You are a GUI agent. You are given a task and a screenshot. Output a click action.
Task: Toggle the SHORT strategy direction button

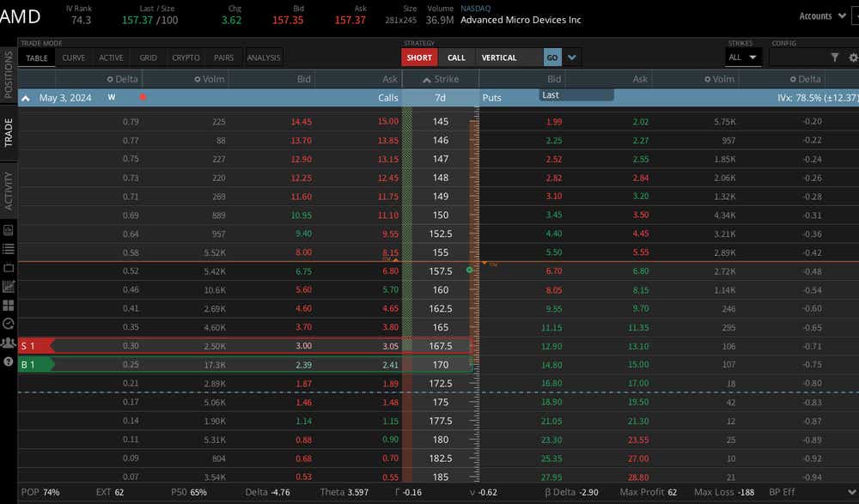(x=419, y=58)
